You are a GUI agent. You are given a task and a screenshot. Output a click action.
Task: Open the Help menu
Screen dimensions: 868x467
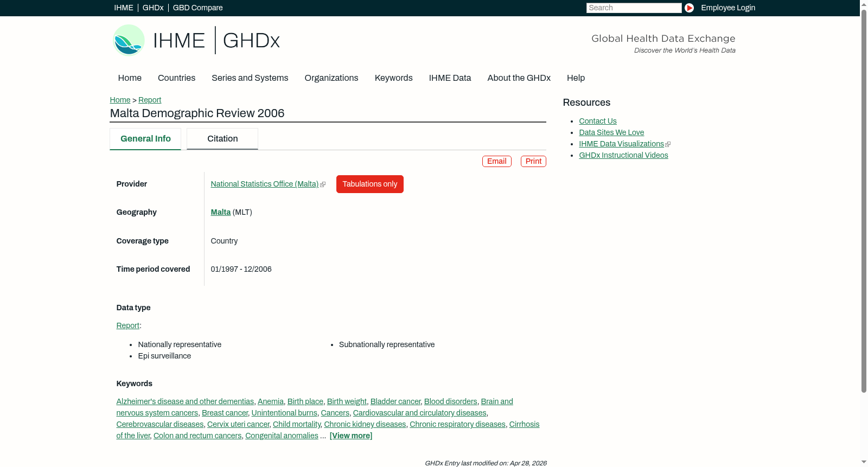[x=576, y=78]
